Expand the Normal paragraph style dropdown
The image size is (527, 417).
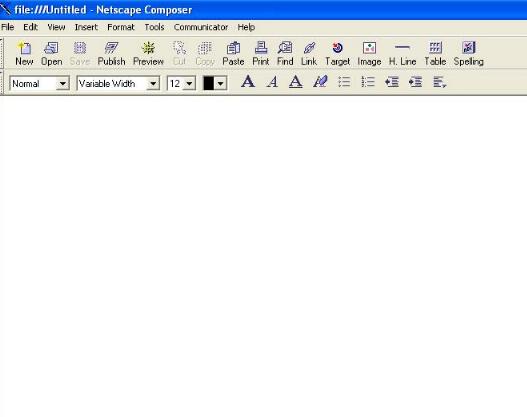click(63, 83)
